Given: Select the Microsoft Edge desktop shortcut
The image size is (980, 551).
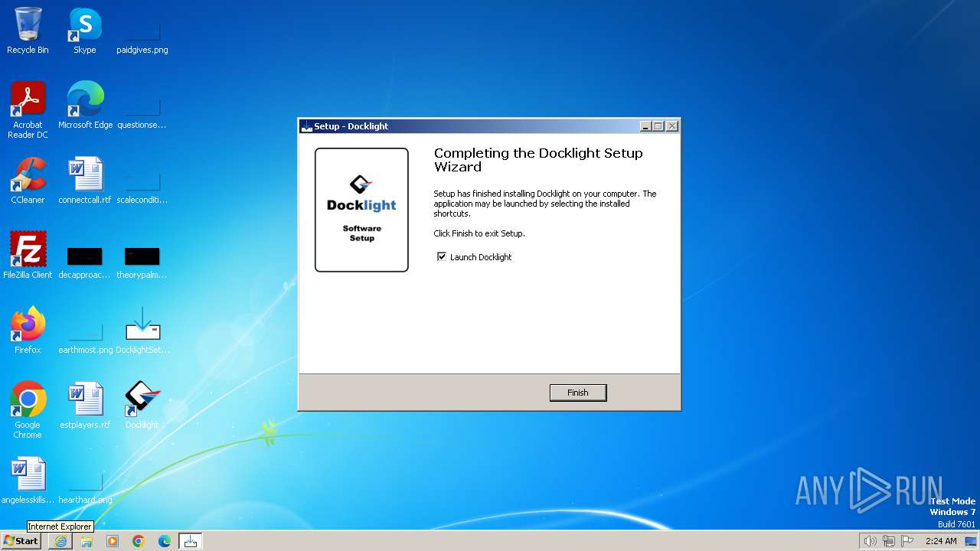Looking at the screenshot, I should pos(85,106).
